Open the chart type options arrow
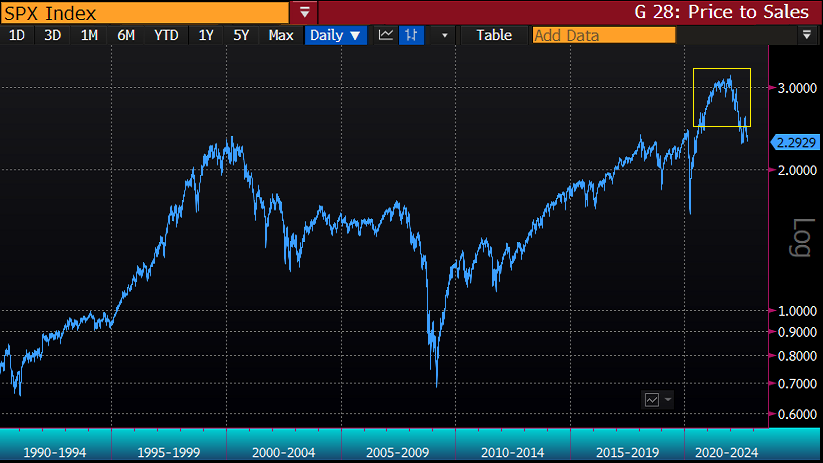The image size is (823, 463). click(x=444, y=35)
